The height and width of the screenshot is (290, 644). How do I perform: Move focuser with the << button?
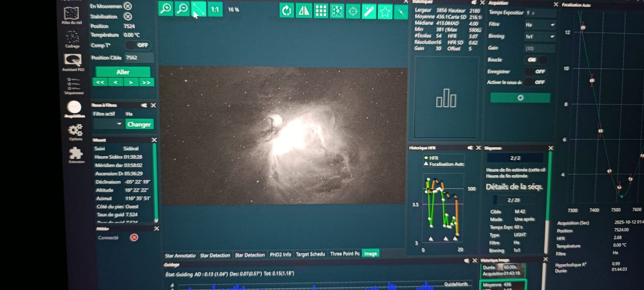coord(100,82)
